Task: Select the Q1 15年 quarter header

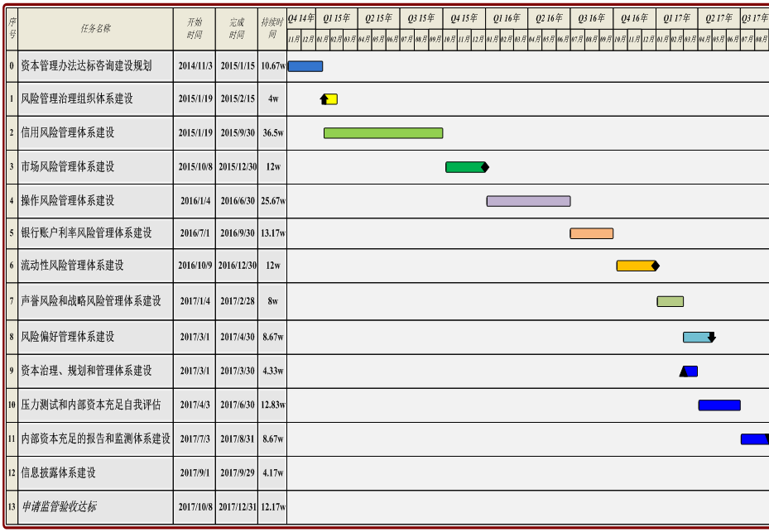Action: click(x=336, y=18)
